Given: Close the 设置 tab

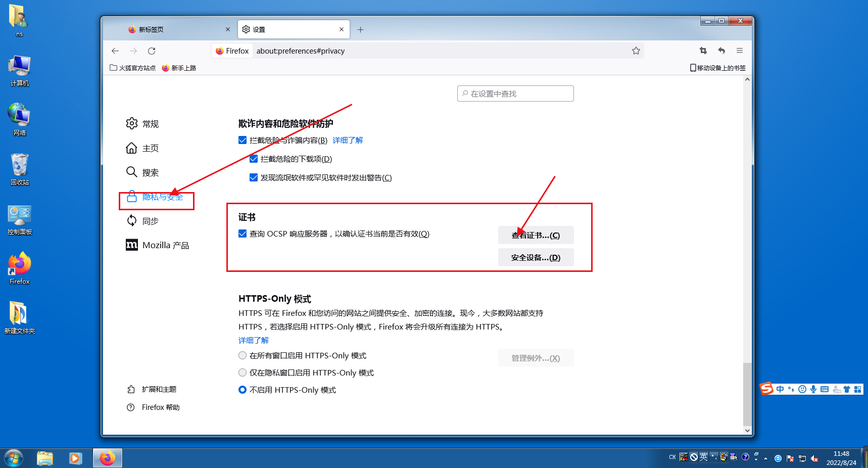Looking at the screenshot, I should [342, 29].
